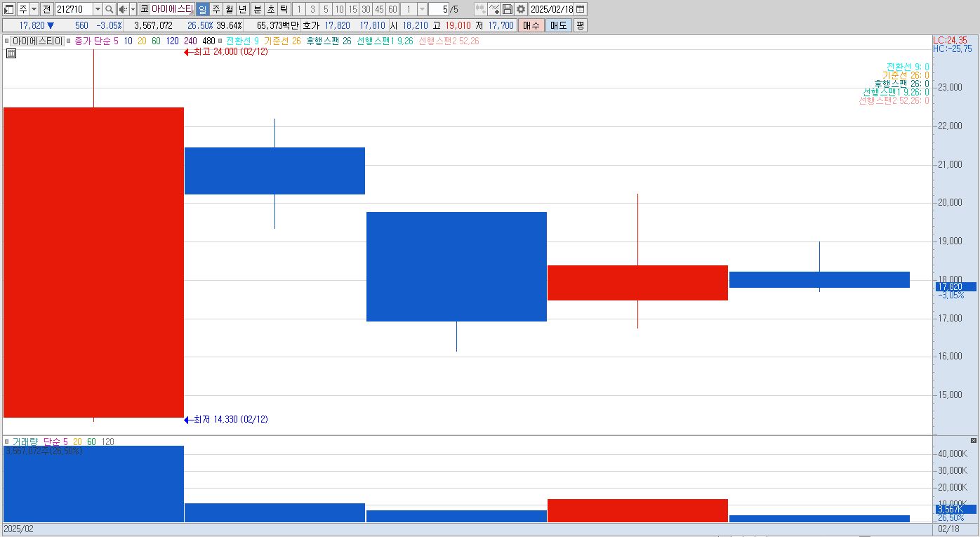This screenshot has width=980, height=537.
Task: Click the window layout icon at the toolbar's far left
Action: (10, 9)
